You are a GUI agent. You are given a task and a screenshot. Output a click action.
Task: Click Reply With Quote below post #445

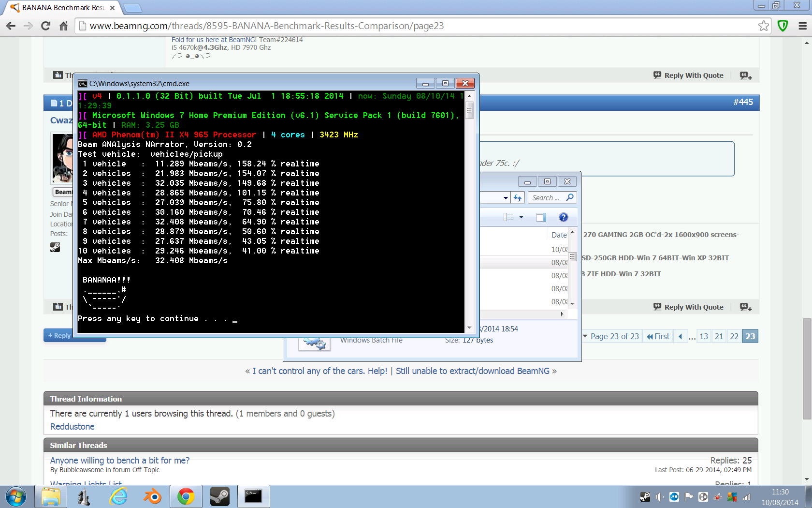(688, 307)
